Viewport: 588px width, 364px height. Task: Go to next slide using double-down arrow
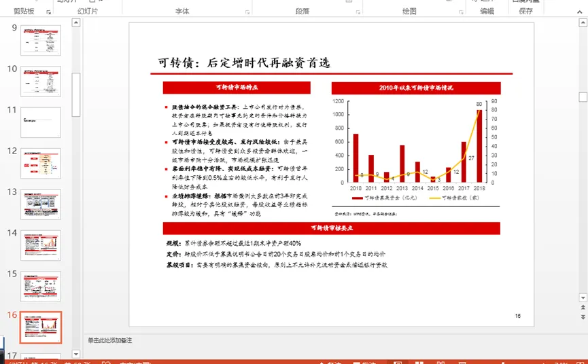point(583,317)
